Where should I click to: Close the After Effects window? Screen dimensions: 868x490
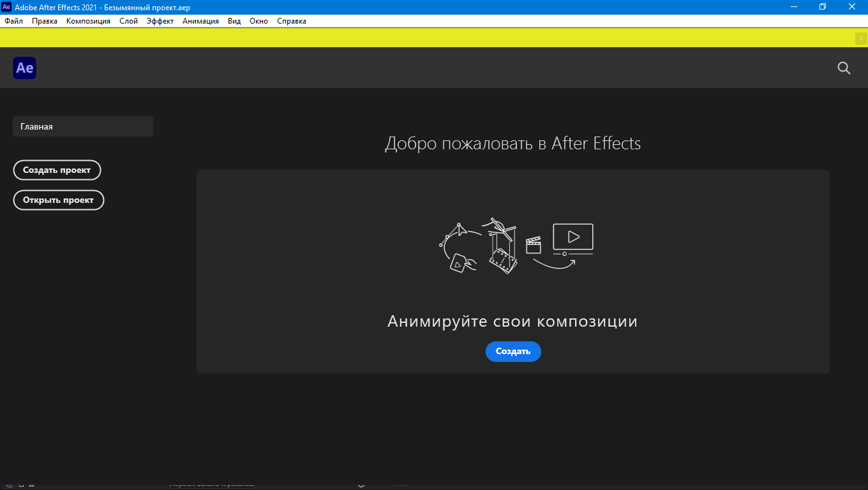tap(852, 7)
